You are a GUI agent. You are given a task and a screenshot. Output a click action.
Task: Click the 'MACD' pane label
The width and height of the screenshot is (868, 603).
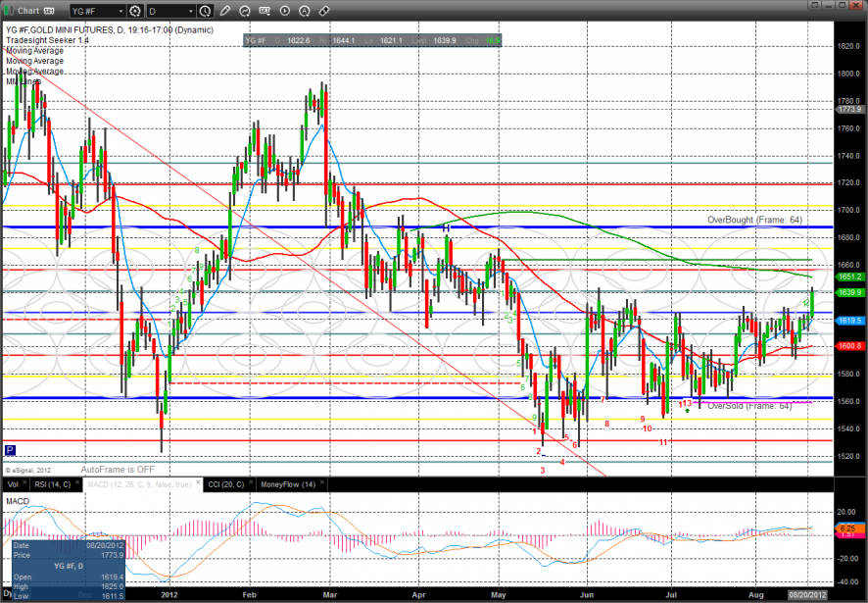pyautogui.click(x=18, y=501)
